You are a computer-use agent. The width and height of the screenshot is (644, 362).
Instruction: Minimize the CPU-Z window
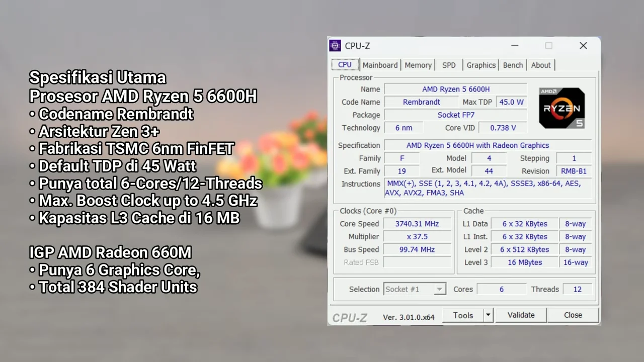tap(515, 46)
